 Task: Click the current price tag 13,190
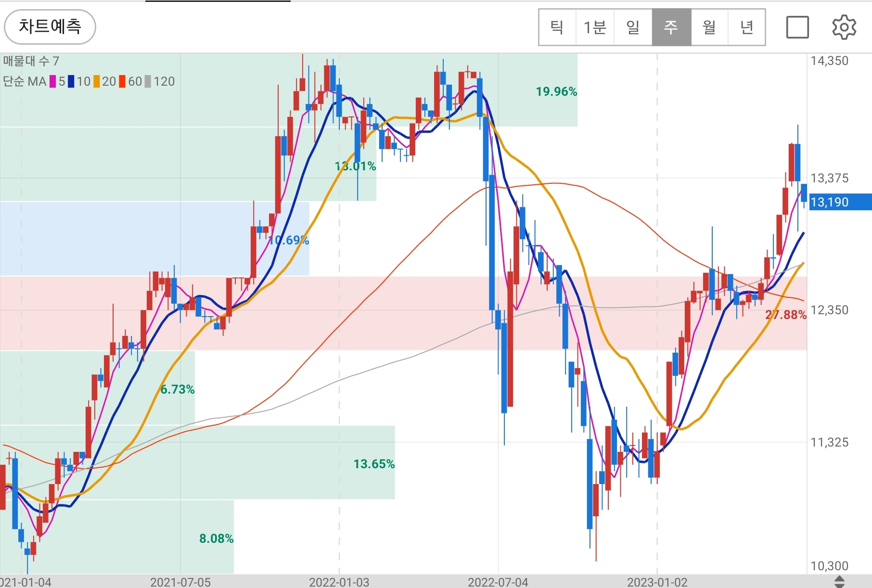coord(840,202)
